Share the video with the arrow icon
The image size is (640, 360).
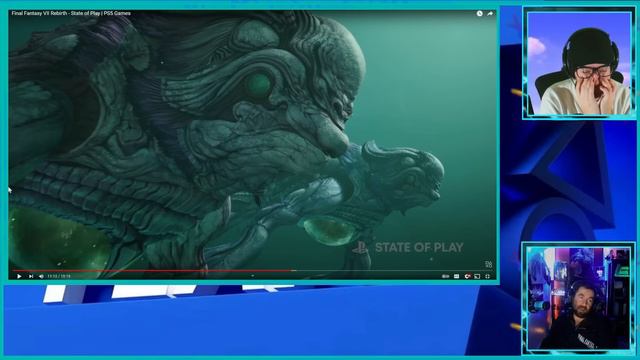click(x=490, y=13)
